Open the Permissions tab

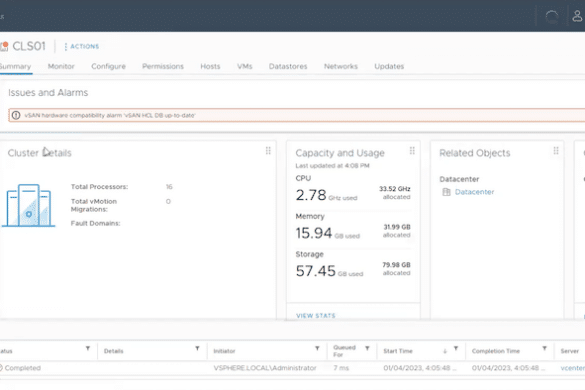[163, 66]
